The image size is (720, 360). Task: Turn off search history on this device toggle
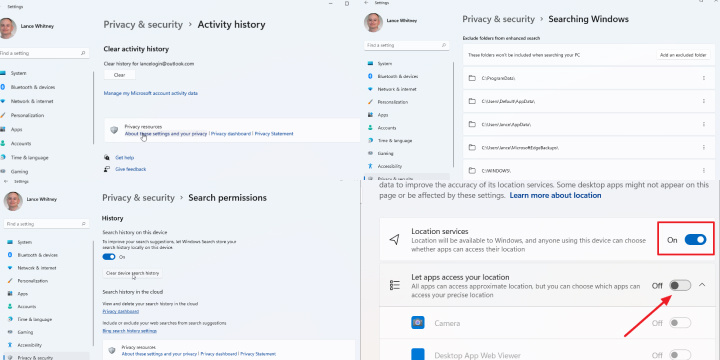pos(109,257)
